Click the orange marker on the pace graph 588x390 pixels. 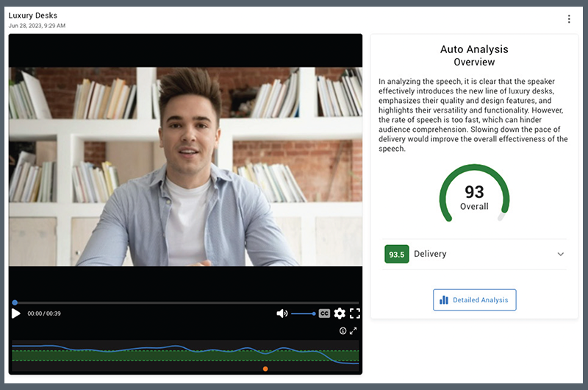[265, 369]
